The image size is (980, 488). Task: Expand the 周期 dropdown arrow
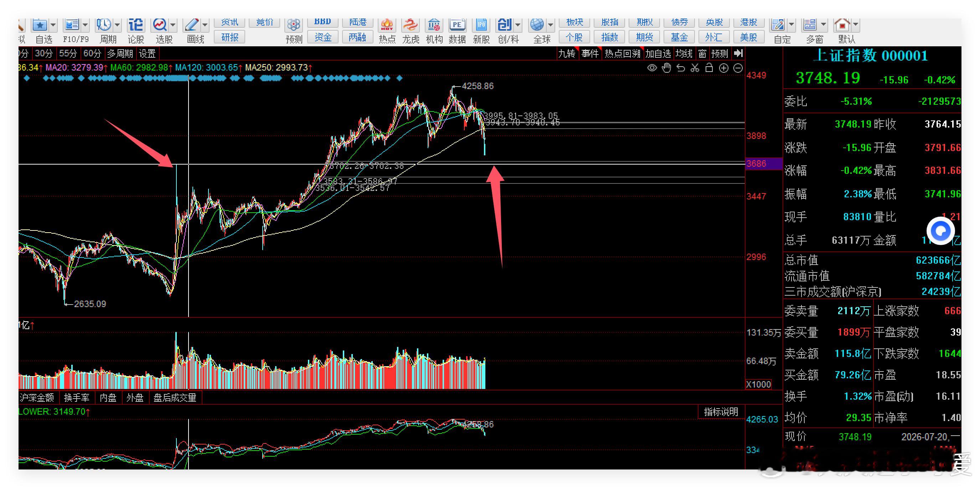pos(117,25)
